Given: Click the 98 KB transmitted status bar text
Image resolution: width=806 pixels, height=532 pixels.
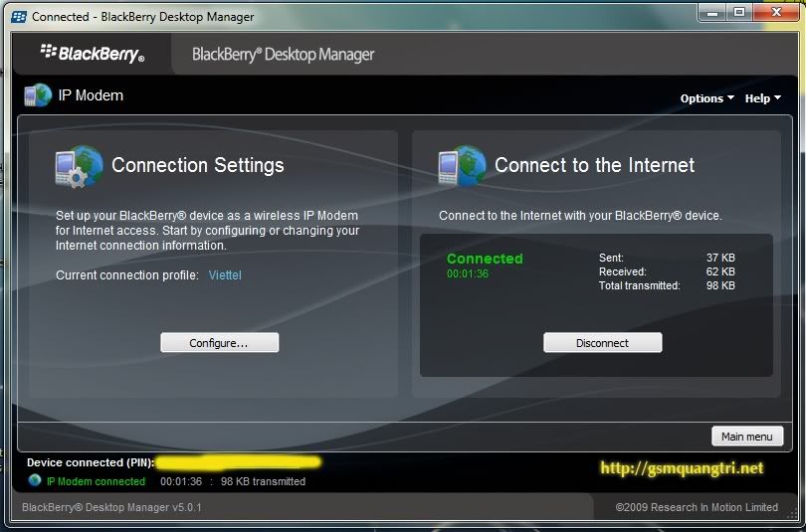Looking at the screenshot, I should coord(263,481).
